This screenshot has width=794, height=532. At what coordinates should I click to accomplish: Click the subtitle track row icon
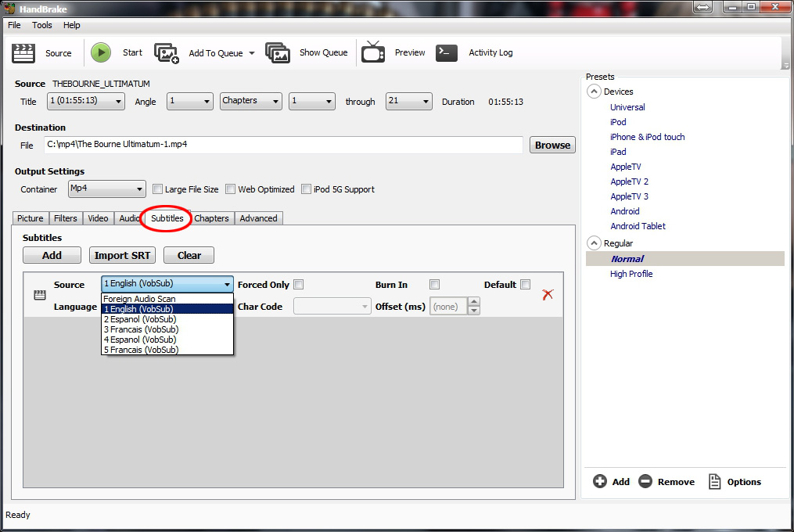[x=39, y=295]
